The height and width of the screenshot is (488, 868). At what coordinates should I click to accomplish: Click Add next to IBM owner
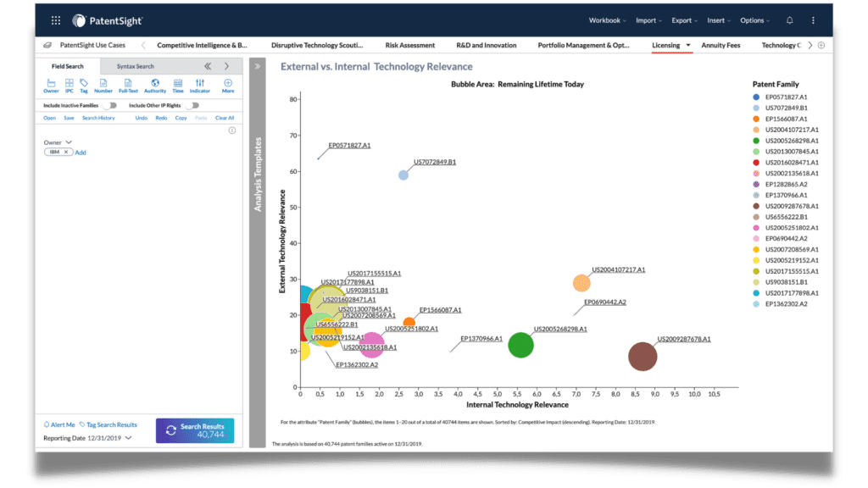point(81,152)
